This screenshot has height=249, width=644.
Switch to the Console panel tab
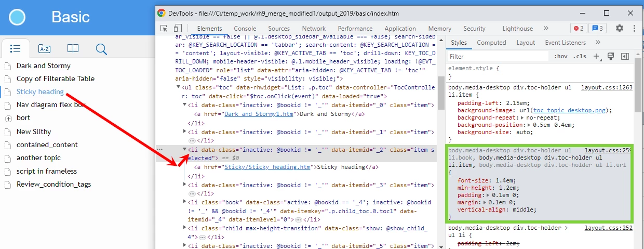pos(245,29)
